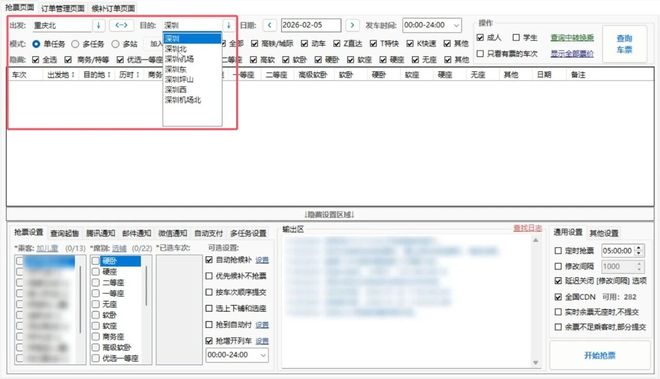Click the 查询车票 button
The height and width of the screenshot is (379, 660).
(624, 44)
